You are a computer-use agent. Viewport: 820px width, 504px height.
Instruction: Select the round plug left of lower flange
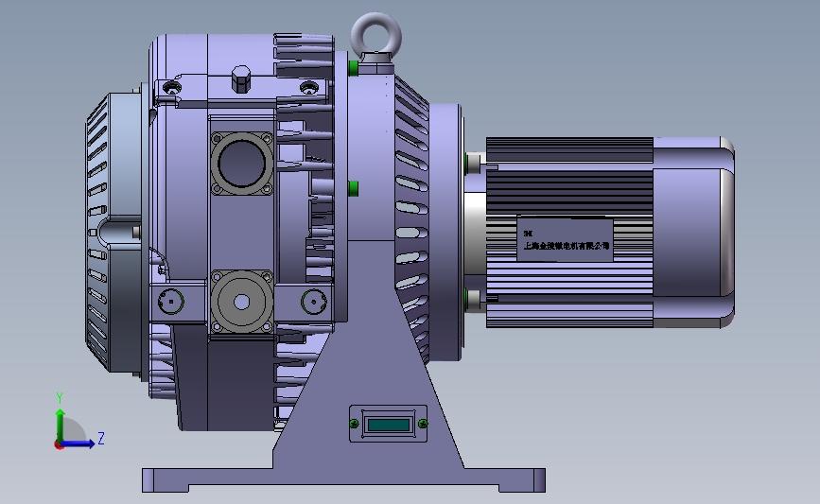(170, 302)
